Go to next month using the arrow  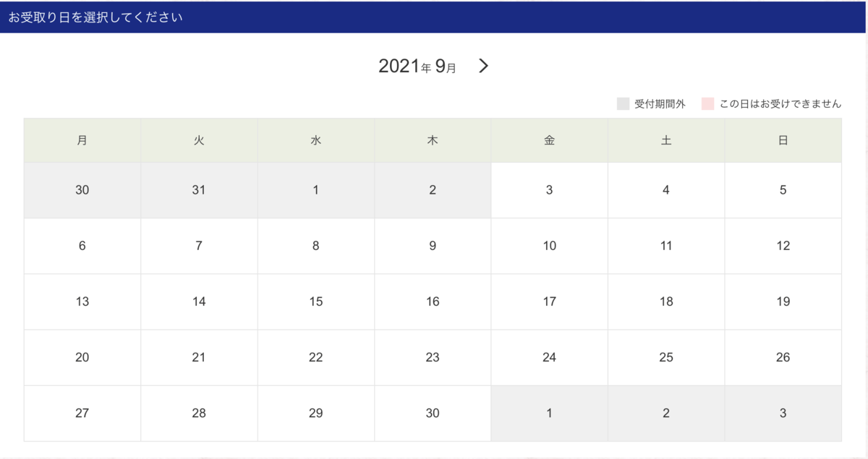click(x=484, y=67)
